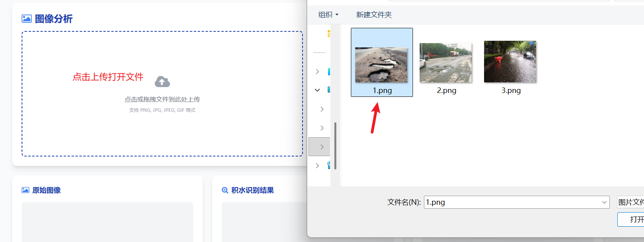This screenshot has width=644, height=242.
Task: Click the 2.png file name label
Action: click(447, 91)
